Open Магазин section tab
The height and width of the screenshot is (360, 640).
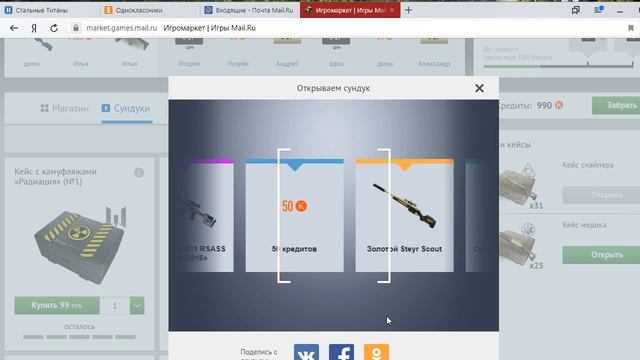pos(64,108)
